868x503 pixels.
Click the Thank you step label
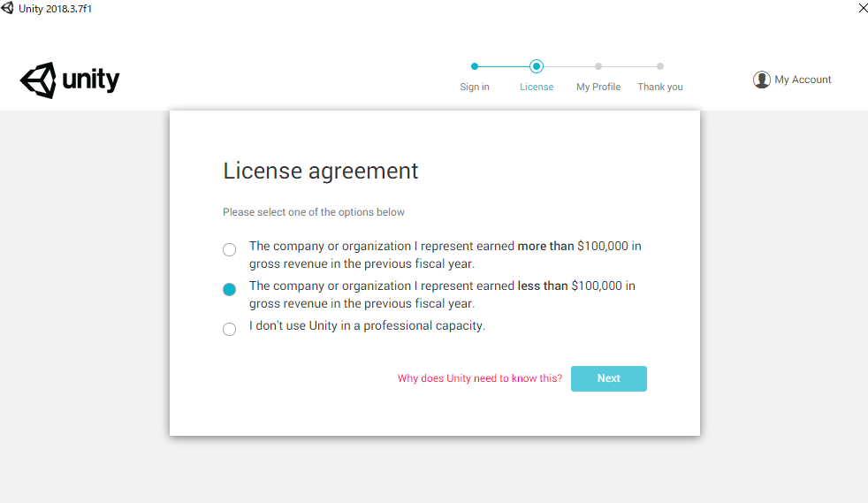tap(660, 87)
